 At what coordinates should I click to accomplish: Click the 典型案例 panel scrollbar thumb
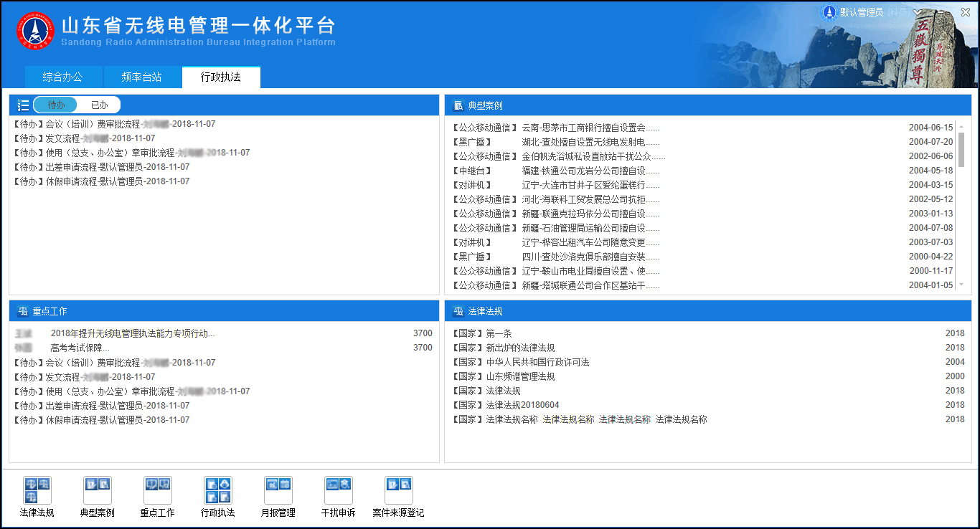[961, 149]
